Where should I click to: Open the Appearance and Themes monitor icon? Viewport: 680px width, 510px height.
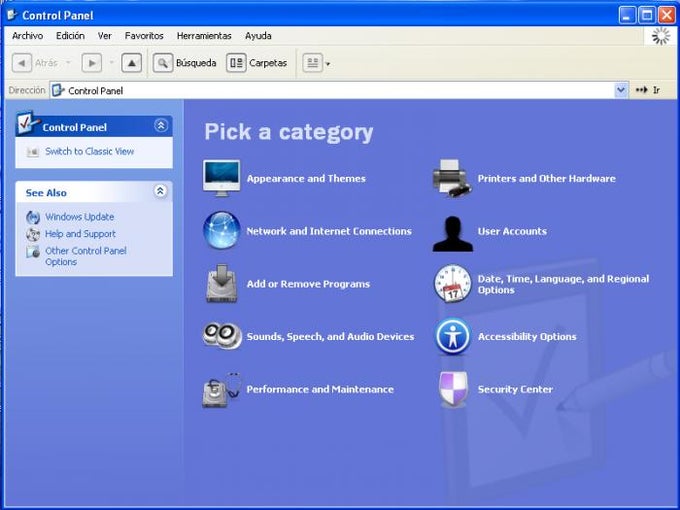[221, 178]
